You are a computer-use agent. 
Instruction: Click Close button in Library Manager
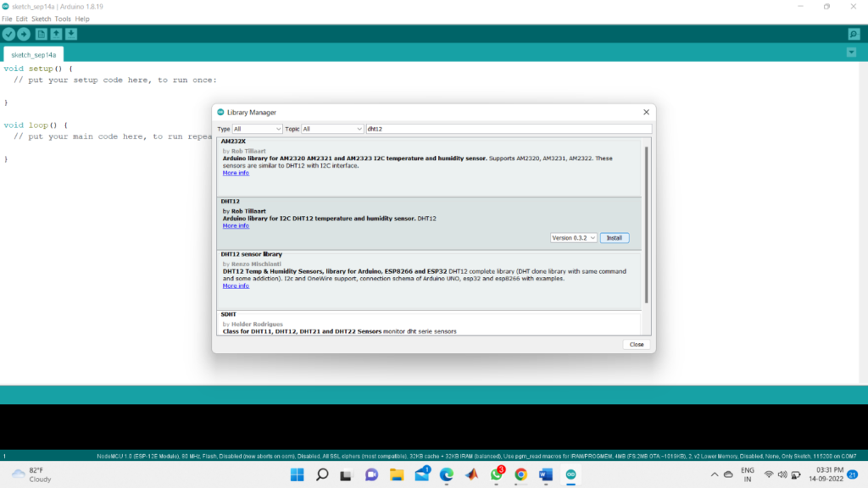(637, 344)
